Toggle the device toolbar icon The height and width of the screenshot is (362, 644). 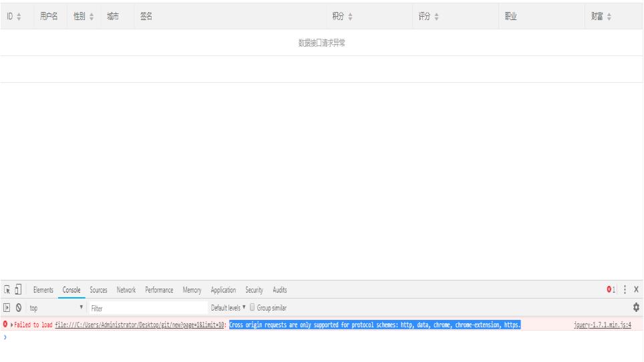click(19, 290)
